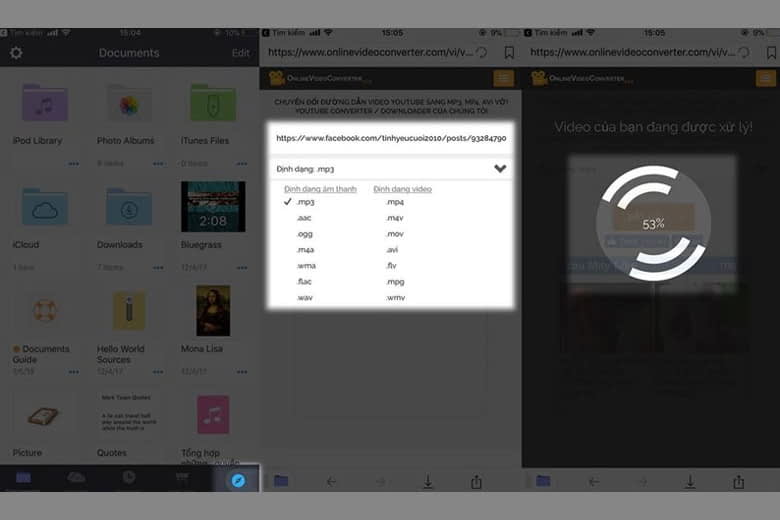This screenshot has height=520, width=780.
Task: Choose the .mpg video format
Action: pos(395,282)
